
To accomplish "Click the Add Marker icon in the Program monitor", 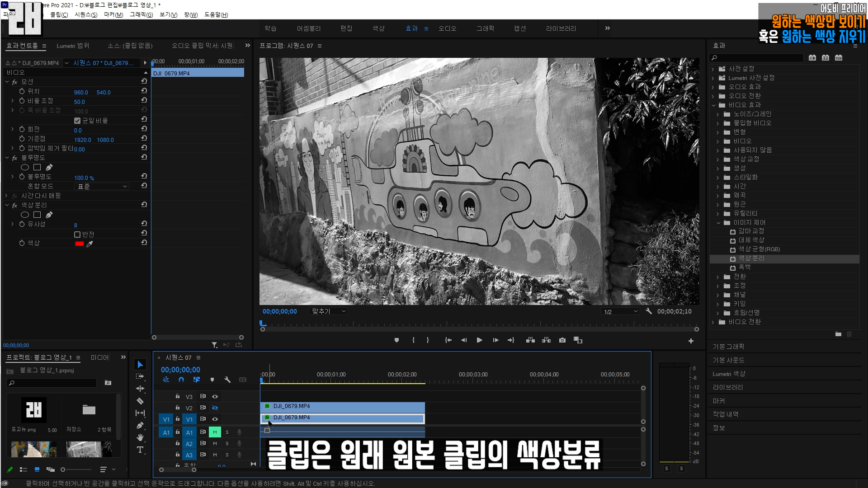I will click(396, 340).
